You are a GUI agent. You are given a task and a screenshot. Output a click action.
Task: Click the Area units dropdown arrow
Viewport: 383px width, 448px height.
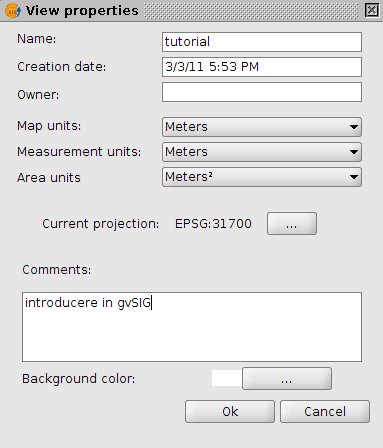354,177
